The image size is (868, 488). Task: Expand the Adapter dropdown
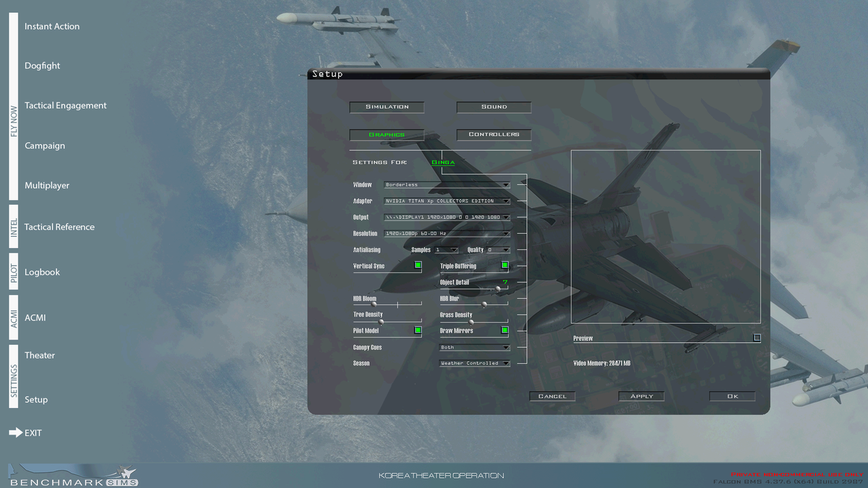[447, 201]
